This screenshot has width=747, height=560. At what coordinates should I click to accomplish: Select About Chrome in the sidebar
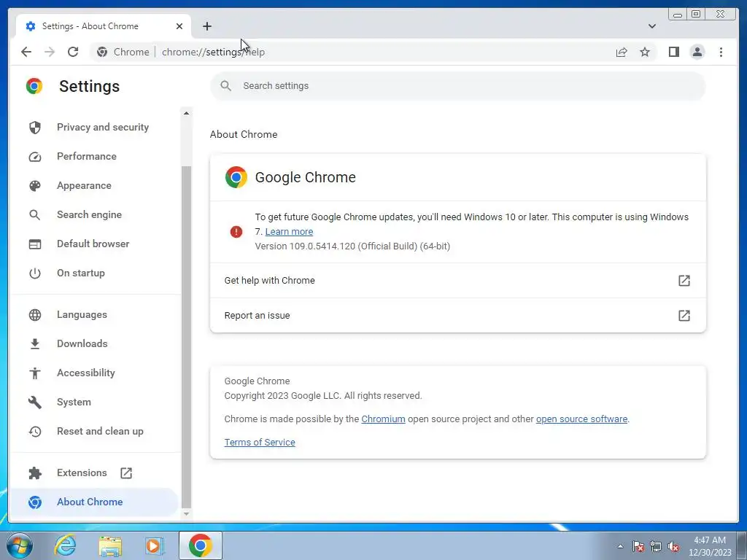pyautogui.click(x=94, y=502)
